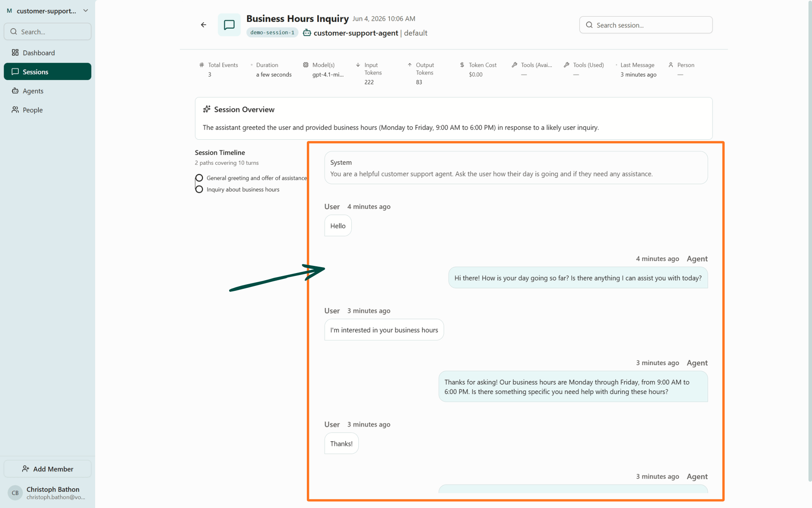Click the Business Hours Inquiry title
Image resolution: width=812 pixels, height=508 pixels.
coord(297,19)
